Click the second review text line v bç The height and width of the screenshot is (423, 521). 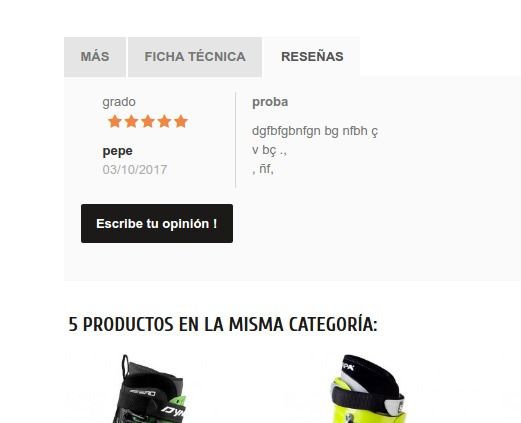(x=269, y=150)
